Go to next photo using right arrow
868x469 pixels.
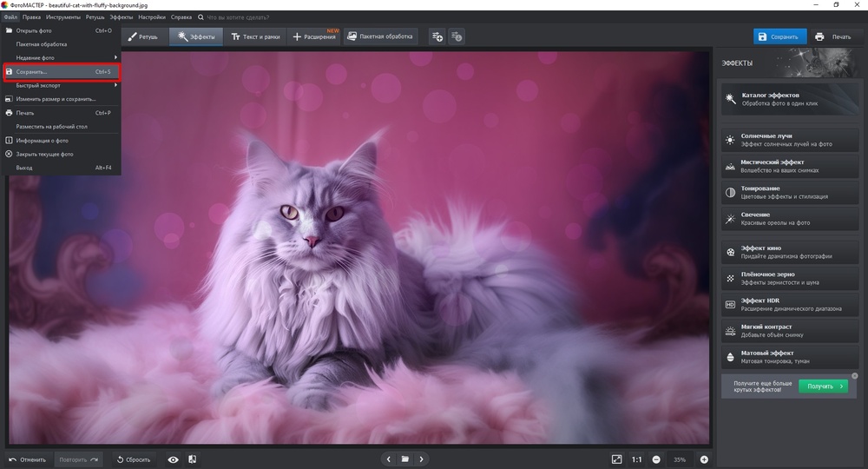pyautogui.click(x=422, y=459)
